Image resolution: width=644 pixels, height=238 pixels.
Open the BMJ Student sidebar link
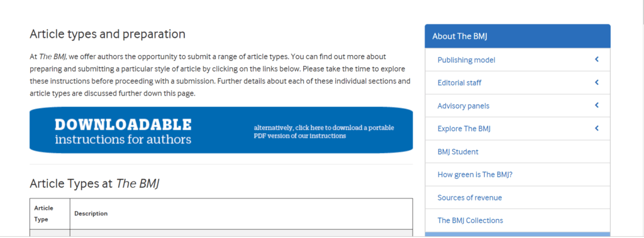pos(458,152)
